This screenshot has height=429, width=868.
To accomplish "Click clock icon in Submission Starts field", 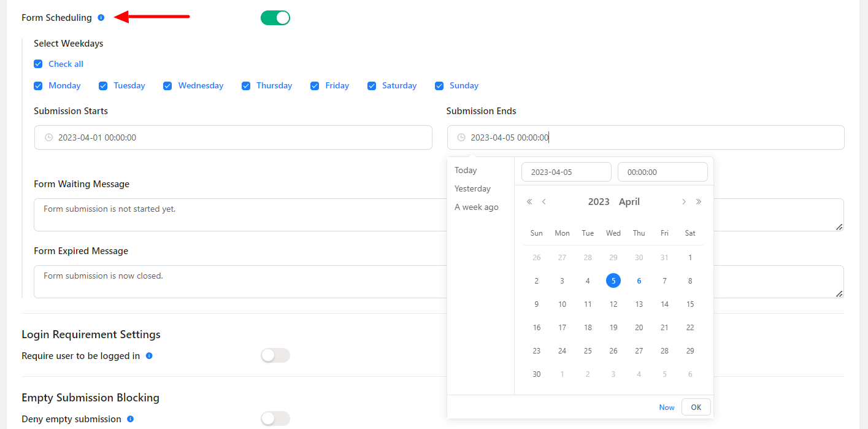I will [x=49, y=137].
